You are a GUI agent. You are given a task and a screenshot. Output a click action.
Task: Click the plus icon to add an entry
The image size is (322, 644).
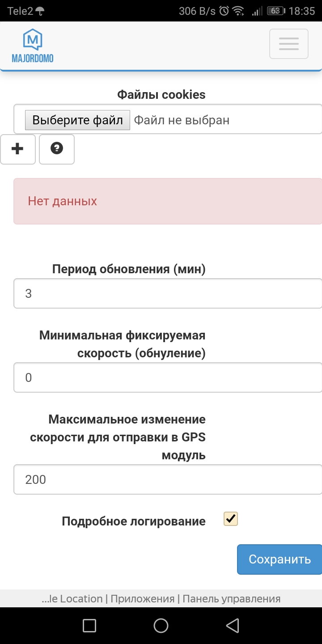click(18, 149)
